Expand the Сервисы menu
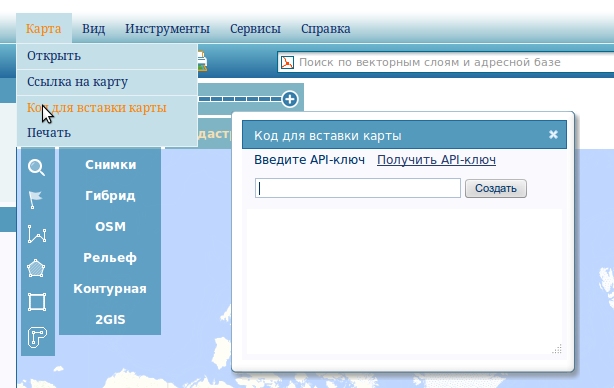This screenshot has width=614, height=388. [255, 29]
